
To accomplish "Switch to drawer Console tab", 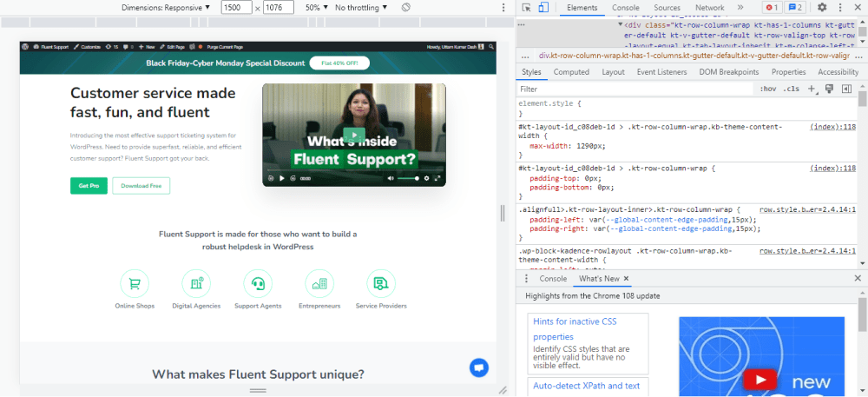I will tap(553, 279).
